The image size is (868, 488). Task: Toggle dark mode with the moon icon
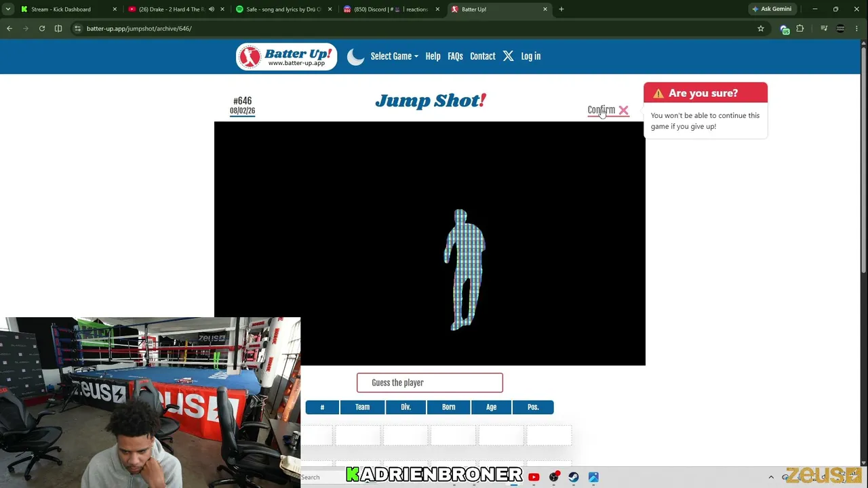click(x=355, y=57)
